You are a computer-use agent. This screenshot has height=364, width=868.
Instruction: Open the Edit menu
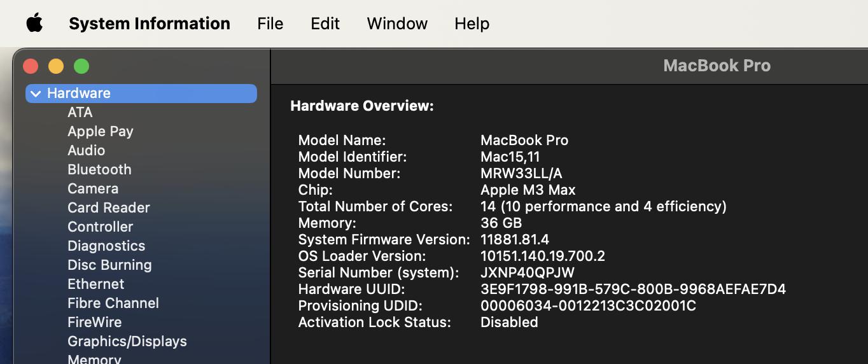[325, 24]
